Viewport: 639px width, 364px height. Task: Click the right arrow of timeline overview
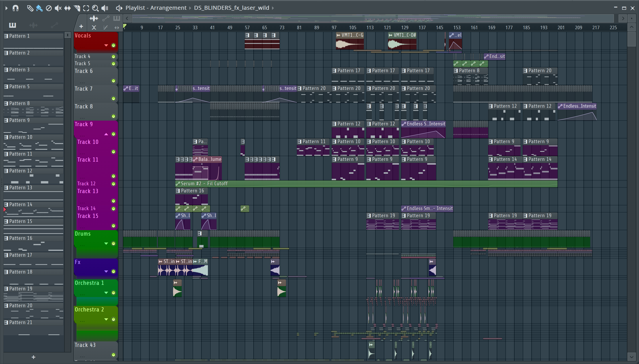point(623,18)
